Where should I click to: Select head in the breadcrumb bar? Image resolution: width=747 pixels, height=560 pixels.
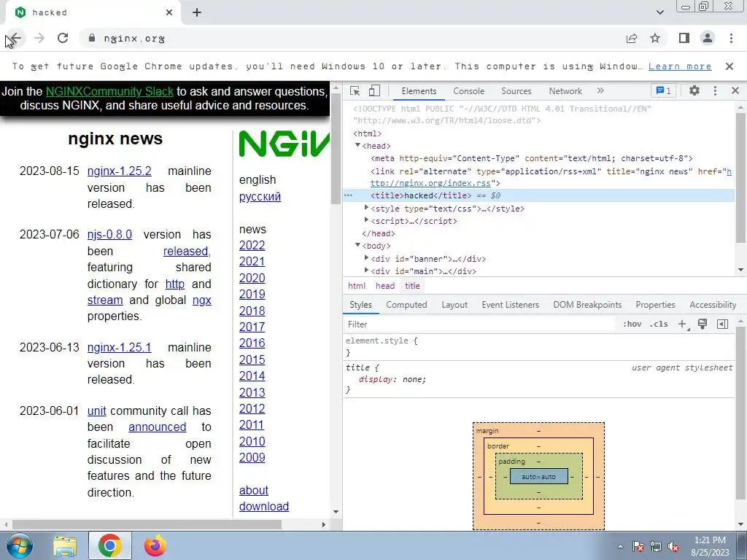click(385, 286)
